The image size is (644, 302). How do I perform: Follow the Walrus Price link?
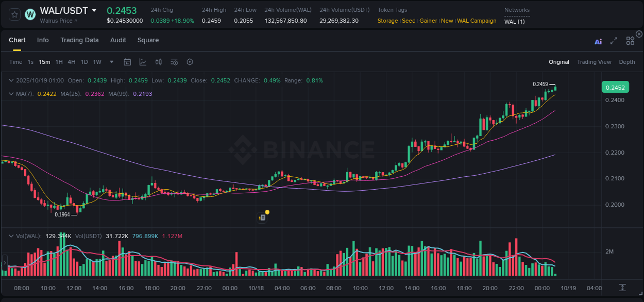click(x=57, y=21)
